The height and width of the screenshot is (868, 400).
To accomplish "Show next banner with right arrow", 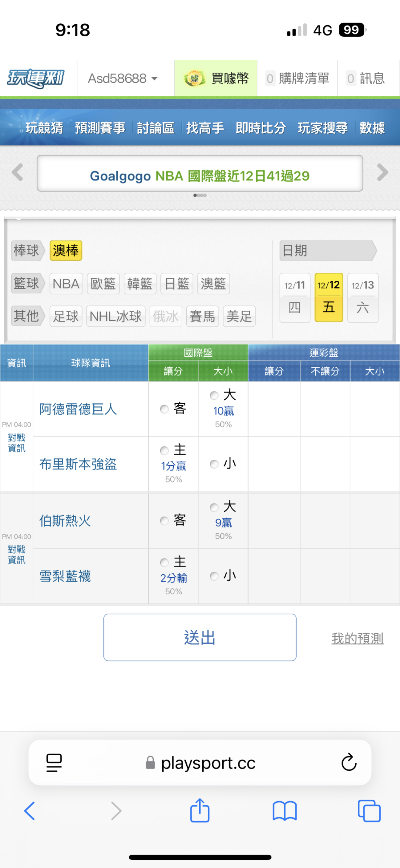I will (x=382, y=172).
